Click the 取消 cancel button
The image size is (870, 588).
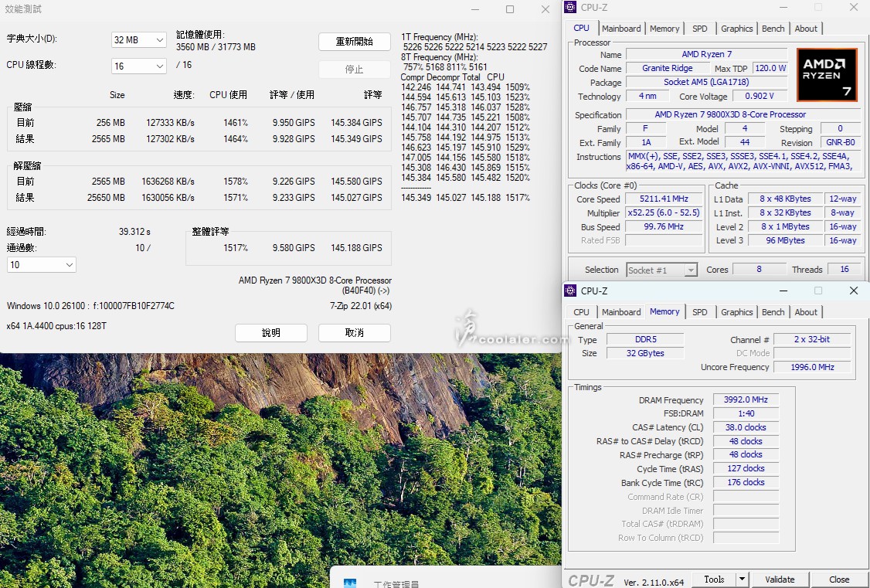355,333
